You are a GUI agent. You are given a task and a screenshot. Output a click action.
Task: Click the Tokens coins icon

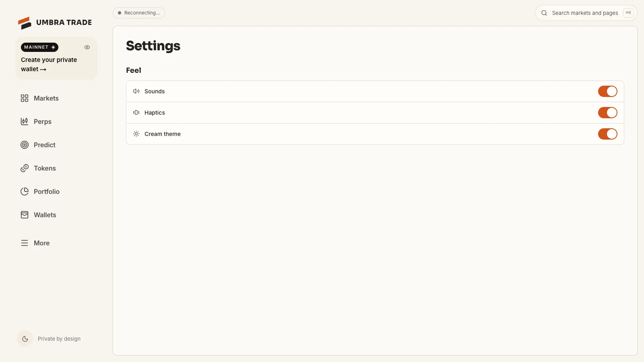(25, 168)
